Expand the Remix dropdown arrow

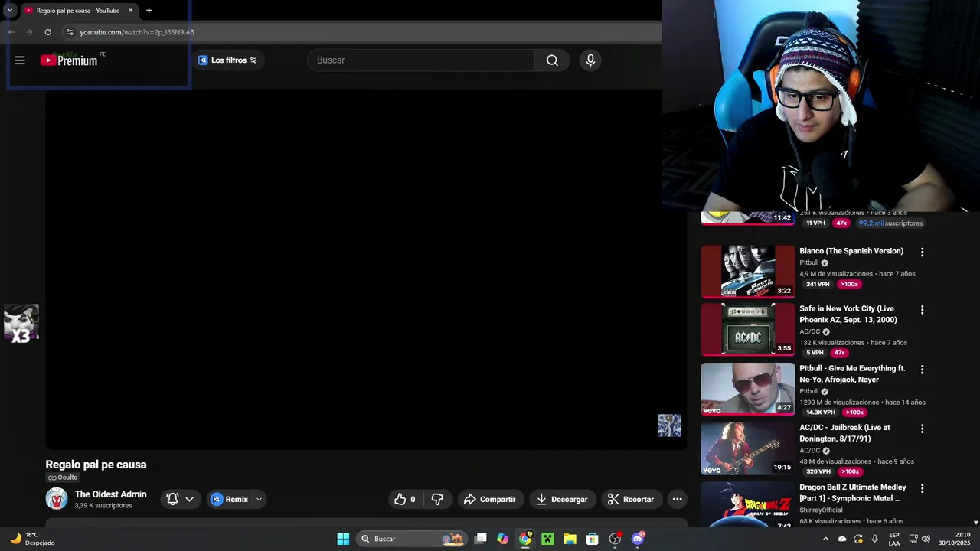259,499
